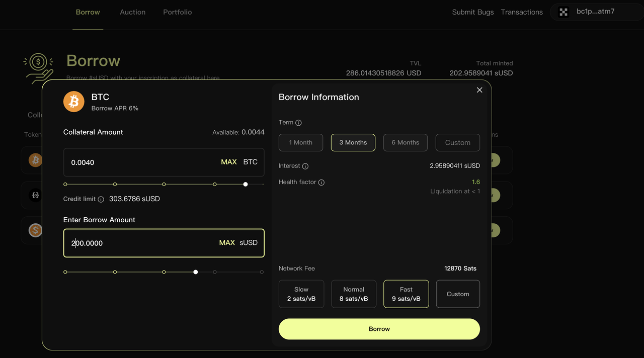Switch to the Auction tab
Screen dimensions: 644x358
coord(132,12)
